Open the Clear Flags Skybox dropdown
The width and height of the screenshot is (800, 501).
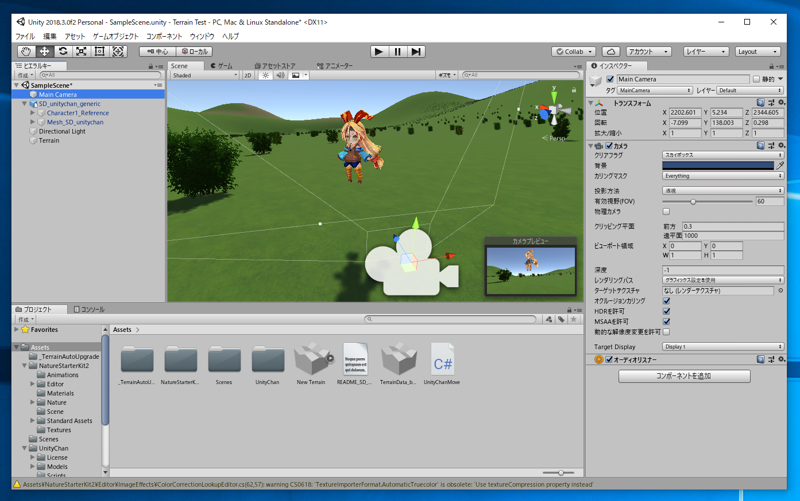pos(723,155)
